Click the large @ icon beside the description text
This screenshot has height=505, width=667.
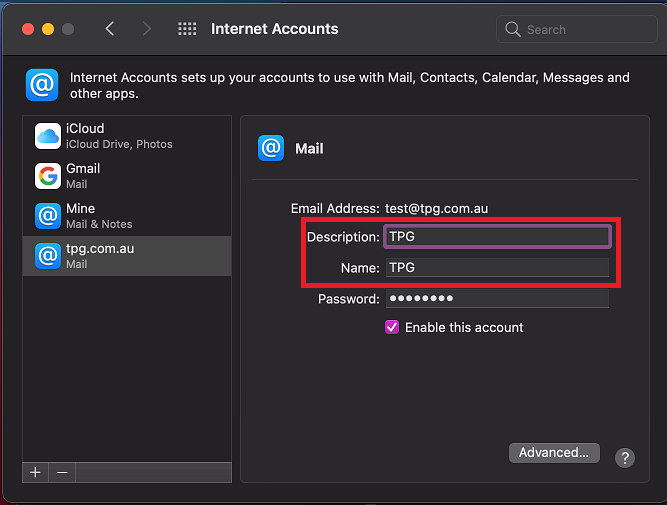[x=42, y=85]
